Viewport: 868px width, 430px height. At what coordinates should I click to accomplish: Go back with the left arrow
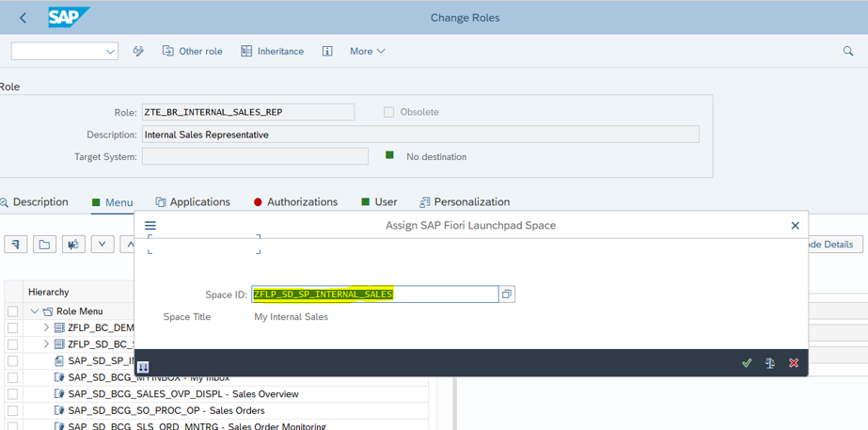tap(23, 18)
